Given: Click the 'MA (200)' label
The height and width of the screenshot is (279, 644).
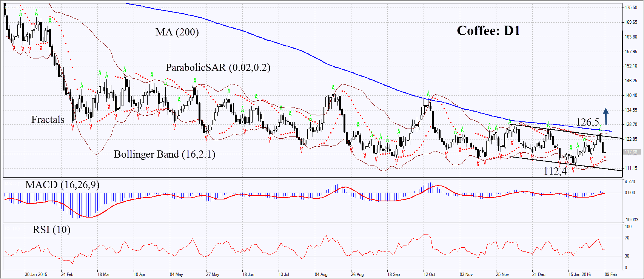Looking at the screenshot, I should (x=177, y=32).
